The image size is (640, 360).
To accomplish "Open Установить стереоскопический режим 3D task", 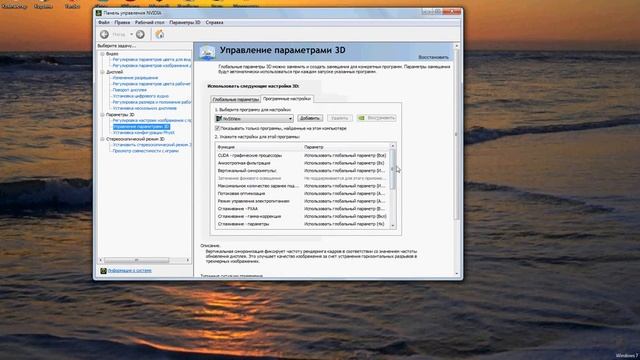I will 152,144.
